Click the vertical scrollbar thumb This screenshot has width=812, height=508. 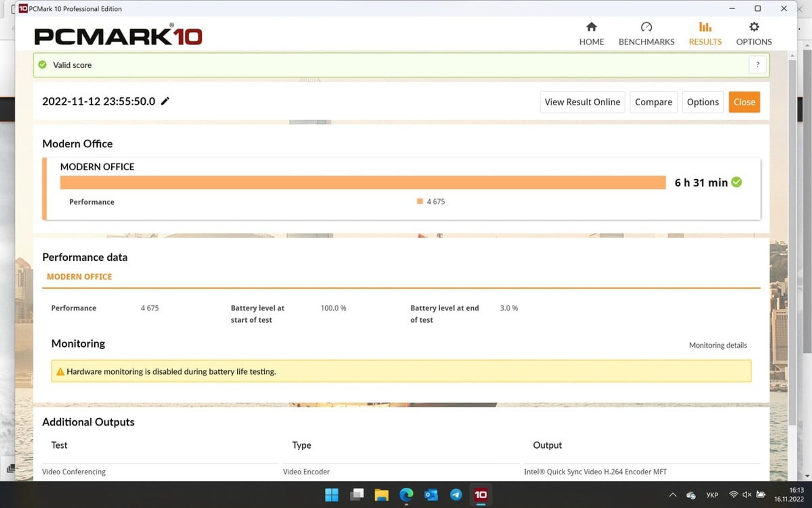(x=792, y=242)
